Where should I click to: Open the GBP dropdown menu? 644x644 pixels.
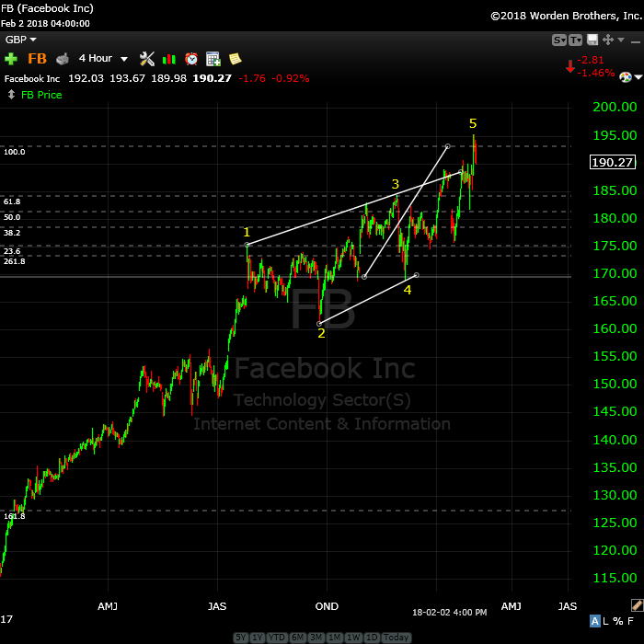click(21, 40)
